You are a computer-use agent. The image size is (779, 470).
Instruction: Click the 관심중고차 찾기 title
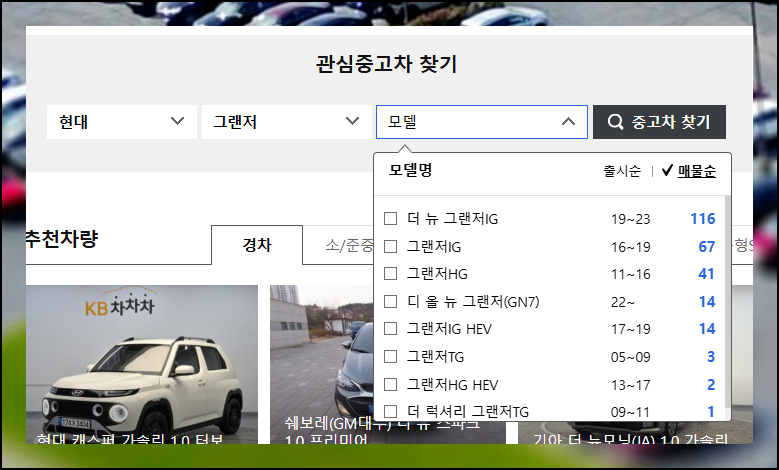[x=386, y=64]
